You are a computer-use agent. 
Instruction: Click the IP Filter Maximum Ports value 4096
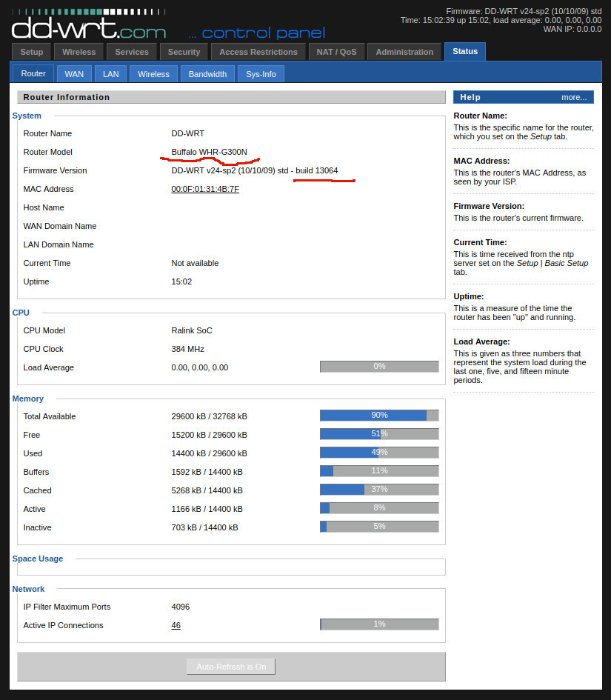tap(180, 607)
